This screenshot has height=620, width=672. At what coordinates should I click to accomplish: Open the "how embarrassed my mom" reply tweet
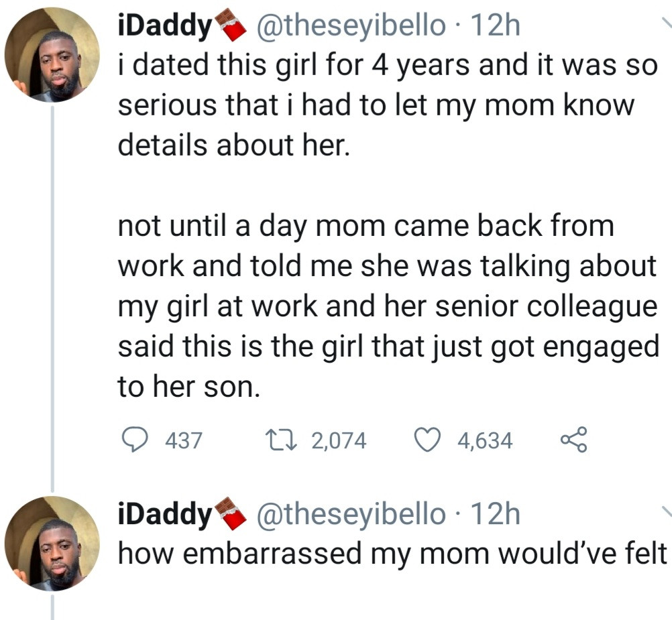coord(392,554)
